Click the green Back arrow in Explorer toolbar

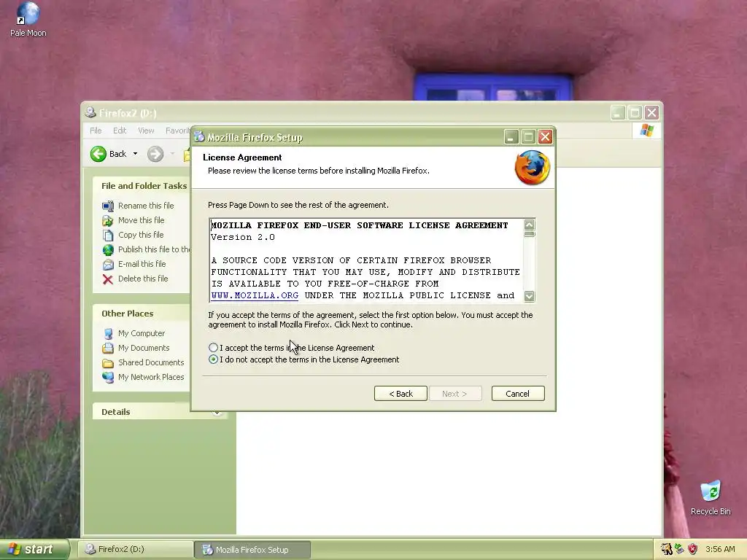[98, 154]
